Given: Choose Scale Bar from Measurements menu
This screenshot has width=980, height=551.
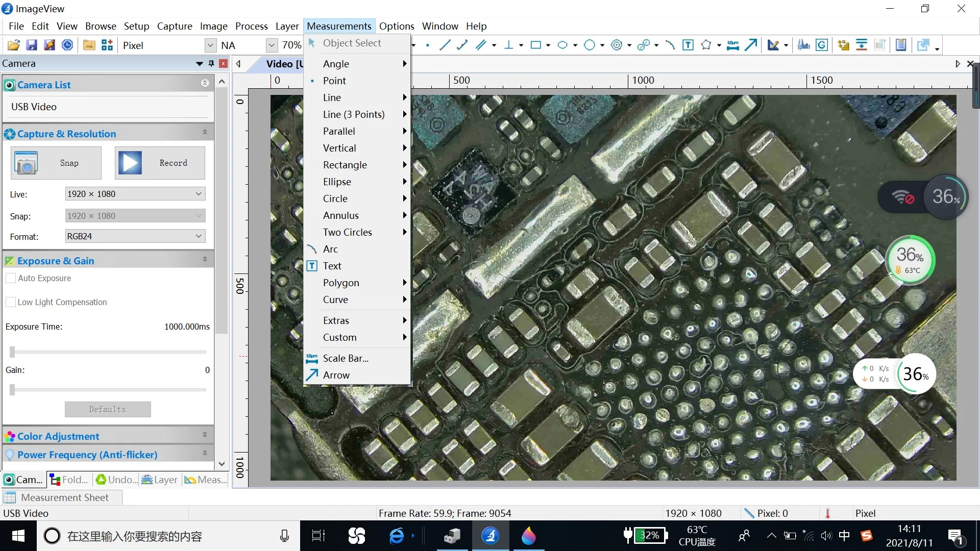Looking at the screenshot, I should pos(346,358).
